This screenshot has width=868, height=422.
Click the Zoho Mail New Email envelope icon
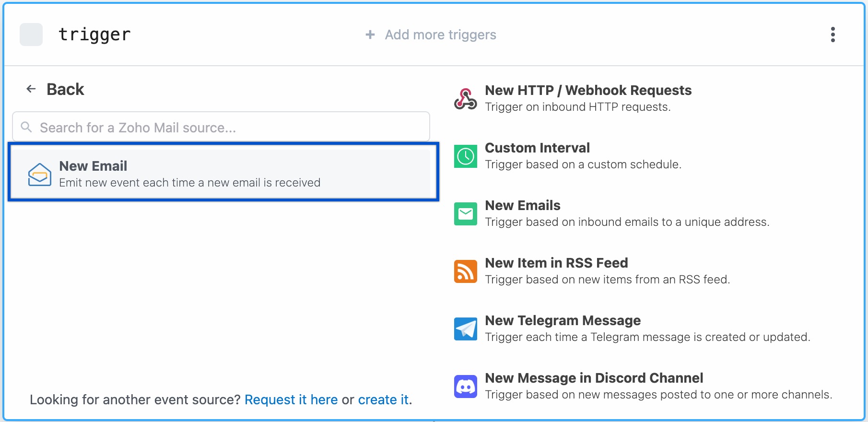point(39,174)
